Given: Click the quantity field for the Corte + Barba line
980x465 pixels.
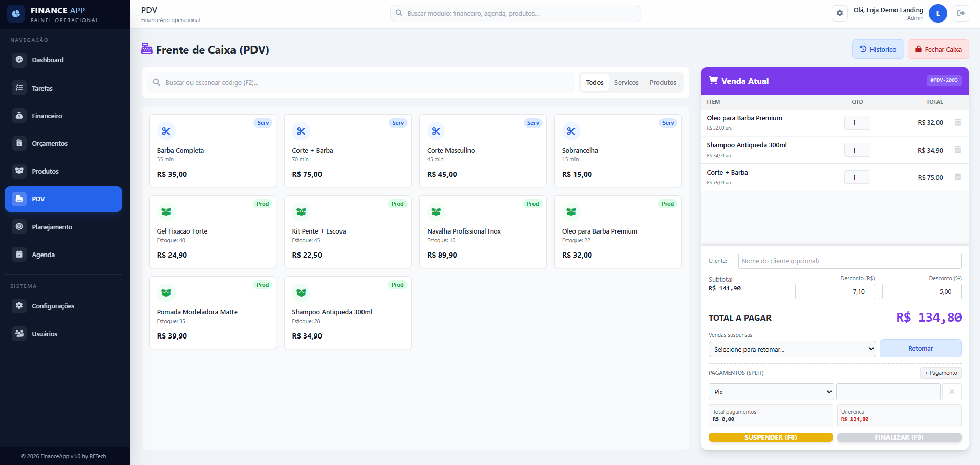Looking at the screenshot, I should tap(857, 177).
